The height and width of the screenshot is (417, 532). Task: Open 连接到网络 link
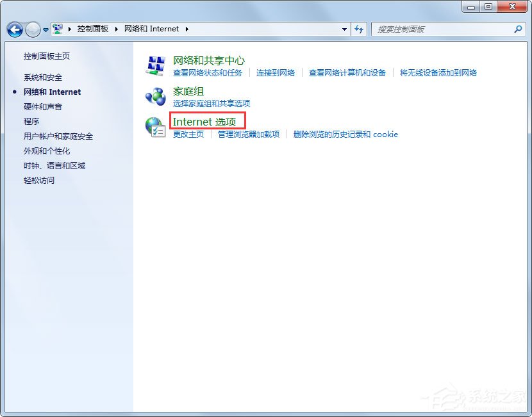point(276,72)
